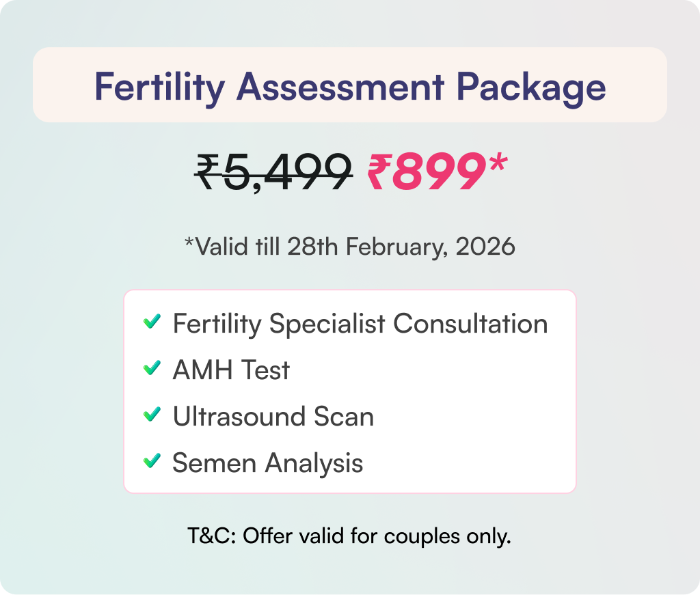Click the word 'Package' in the title
This screenshot has width=700, height=595.
pyautogui.click(x=530, y=86)
